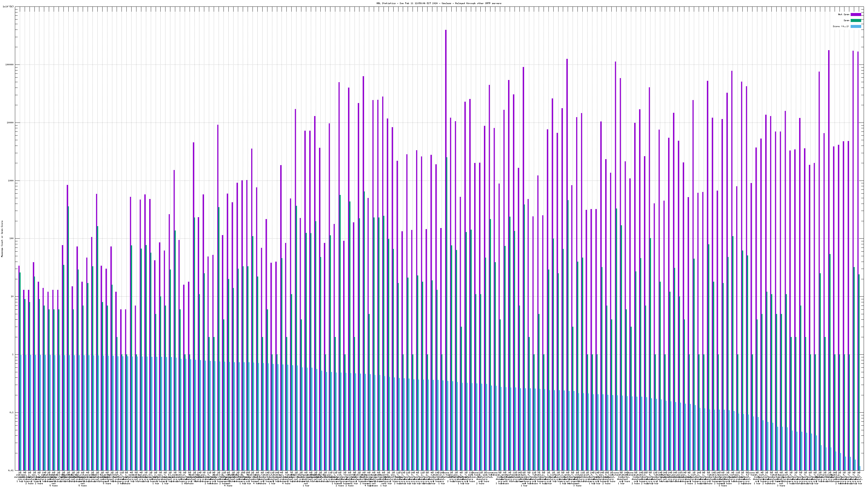
Task: Click the 'Message Count or Spam Score' axis label
Action: (2, 239)
